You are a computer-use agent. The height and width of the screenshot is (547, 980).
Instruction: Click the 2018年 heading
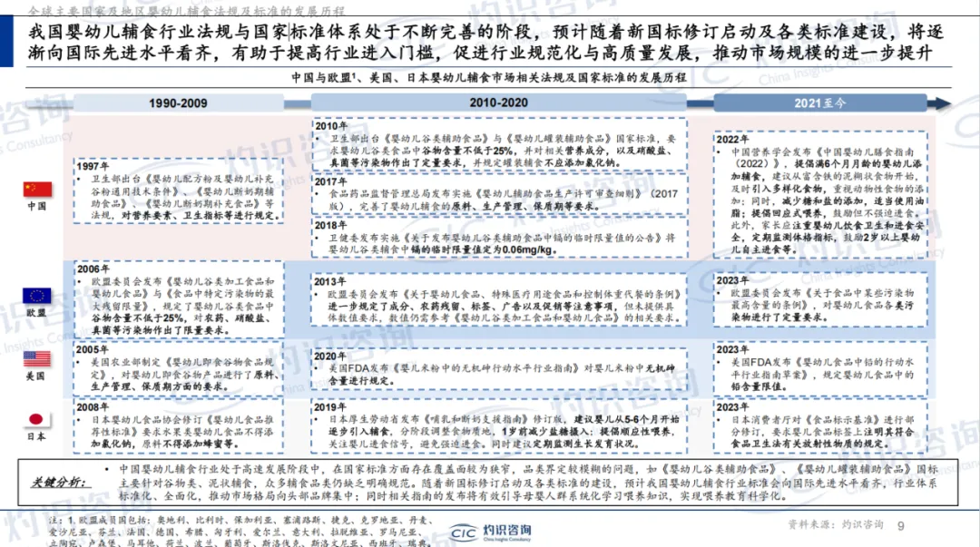(x=330, y=225)
